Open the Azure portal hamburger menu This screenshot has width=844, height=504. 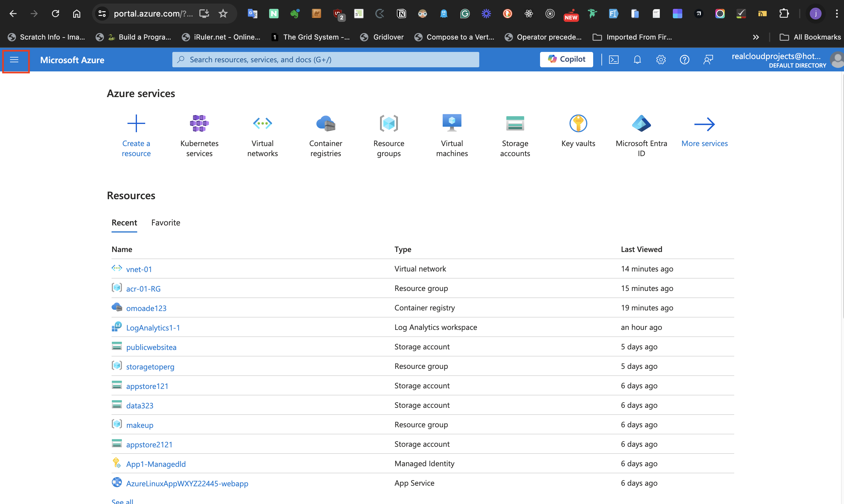point(14,60)
